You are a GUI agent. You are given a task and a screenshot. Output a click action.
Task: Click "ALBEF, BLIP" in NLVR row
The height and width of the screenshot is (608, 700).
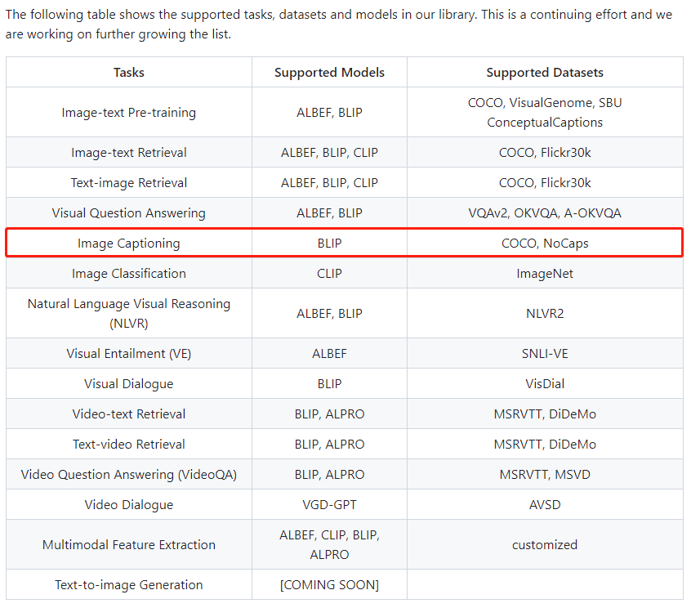329,313
